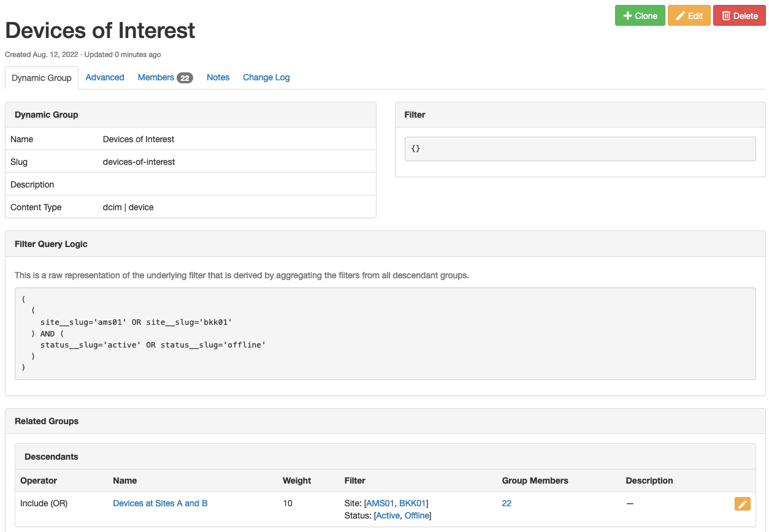Switch to the Change Log tab
This screenshot has height=532, width=769.
tap(266, 77)
